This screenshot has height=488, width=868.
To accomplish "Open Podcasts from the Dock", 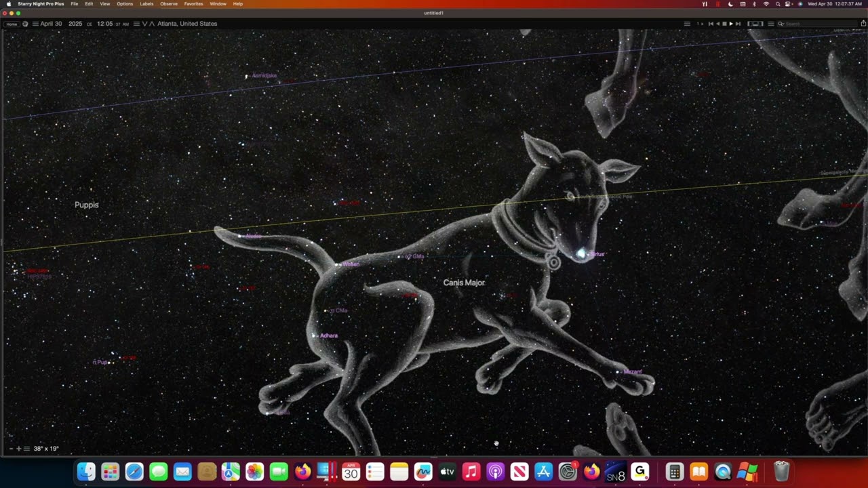I will [x=495, y=471].
